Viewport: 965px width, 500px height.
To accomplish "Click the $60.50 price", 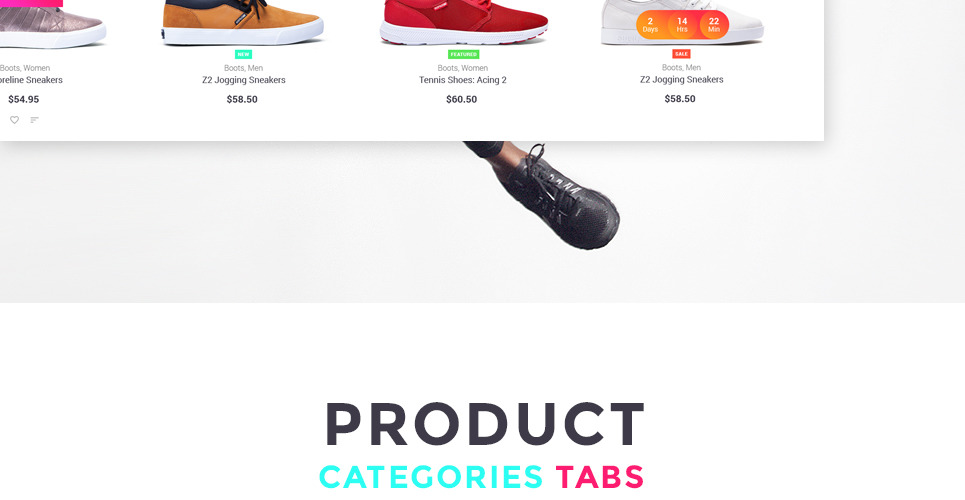I will pyautogui.click(x=462, y=99).
